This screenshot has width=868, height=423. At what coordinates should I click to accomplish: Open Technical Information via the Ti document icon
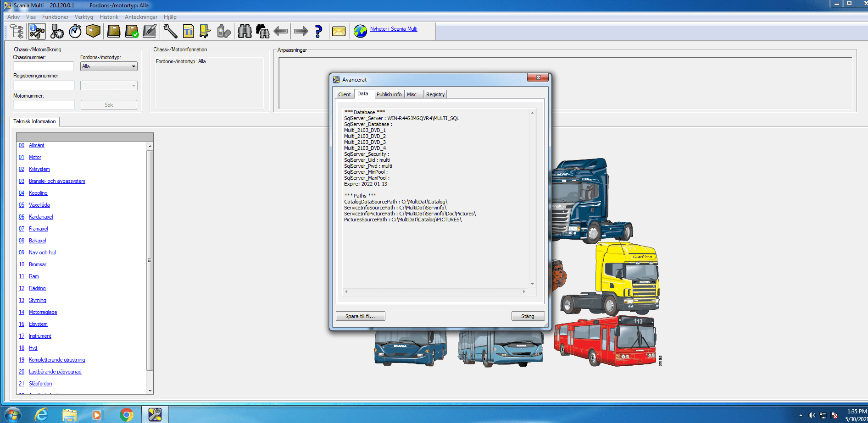[188, 31]
